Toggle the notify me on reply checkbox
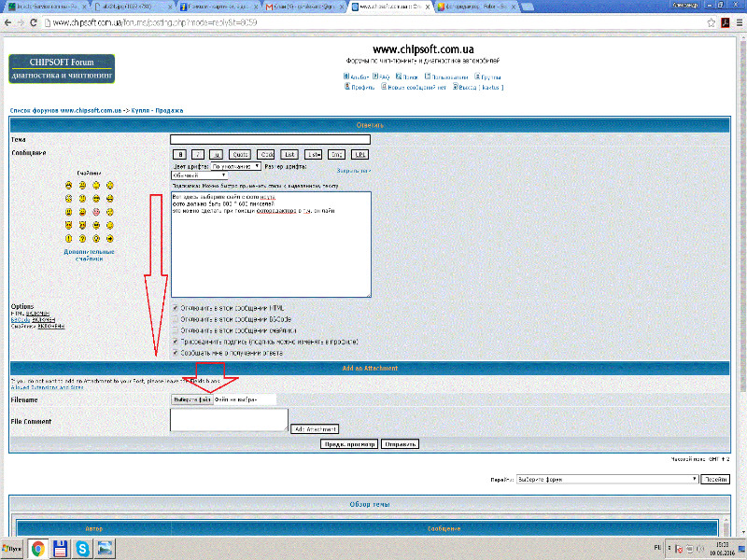 (176, 353)
